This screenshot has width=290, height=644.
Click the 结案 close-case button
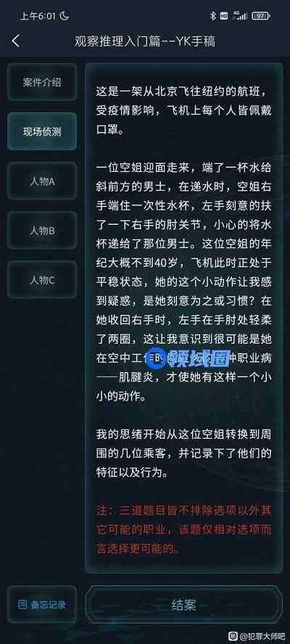[x=183, y=605]
